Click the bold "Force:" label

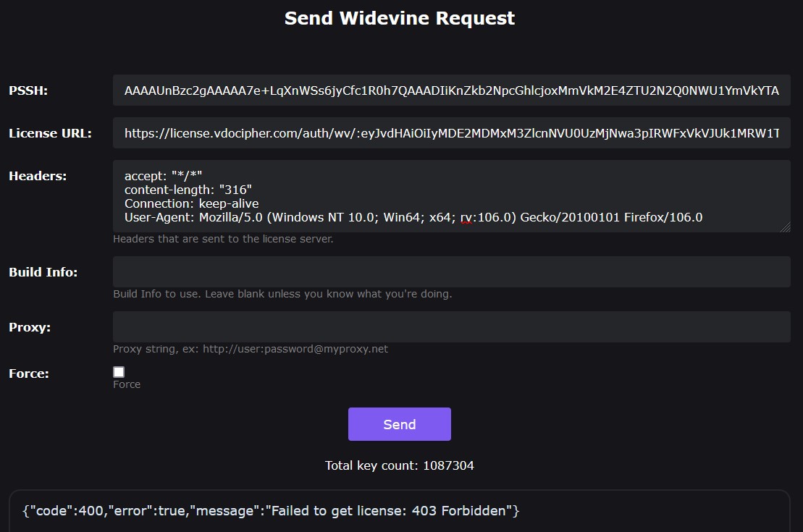tap(29, 373)
